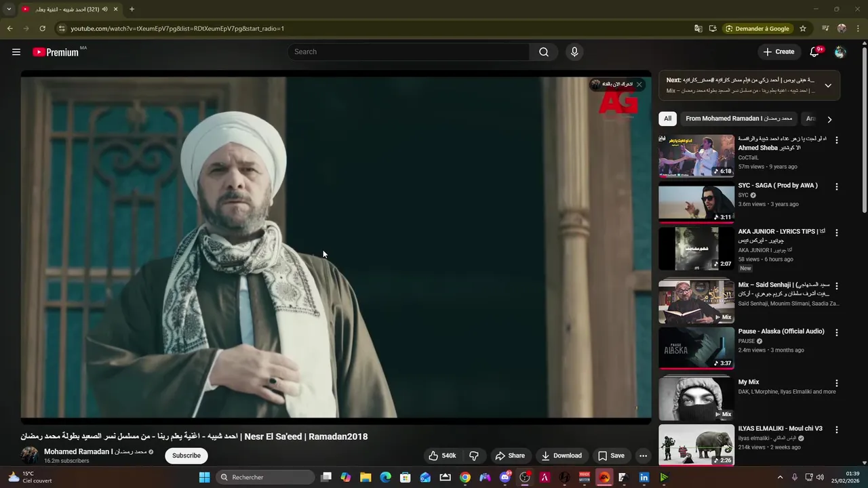Go to YouTube Premium home logo

tap(56, 52)
